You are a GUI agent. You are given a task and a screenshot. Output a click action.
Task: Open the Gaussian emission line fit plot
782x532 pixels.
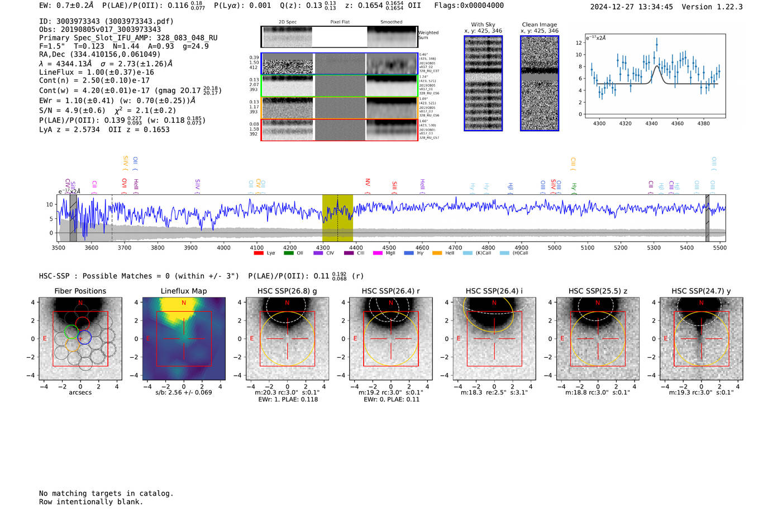pyautogui.click(x=655, y=76)
